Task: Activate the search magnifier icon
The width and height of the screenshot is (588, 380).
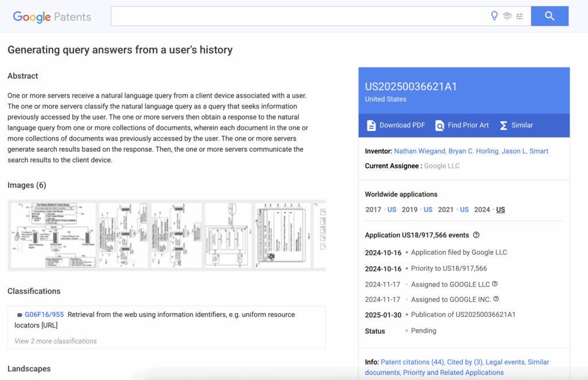Action: [549, 16]
